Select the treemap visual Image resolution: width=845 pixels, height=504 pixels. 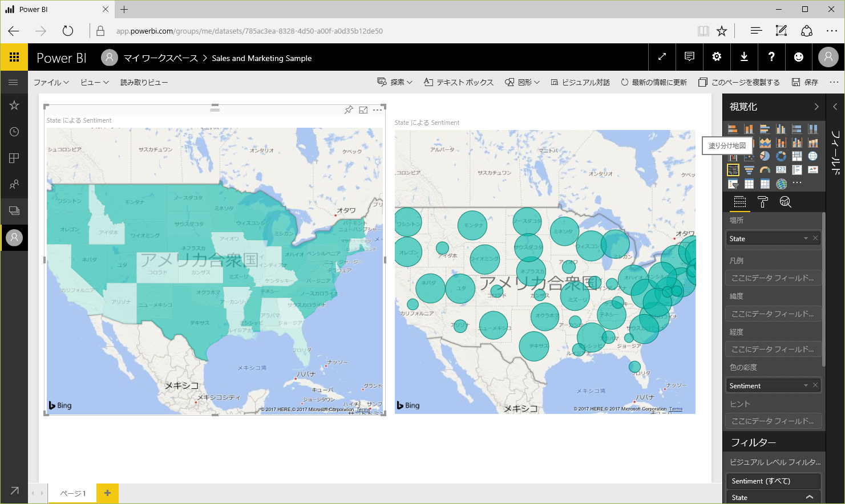[x=797, y=156]
